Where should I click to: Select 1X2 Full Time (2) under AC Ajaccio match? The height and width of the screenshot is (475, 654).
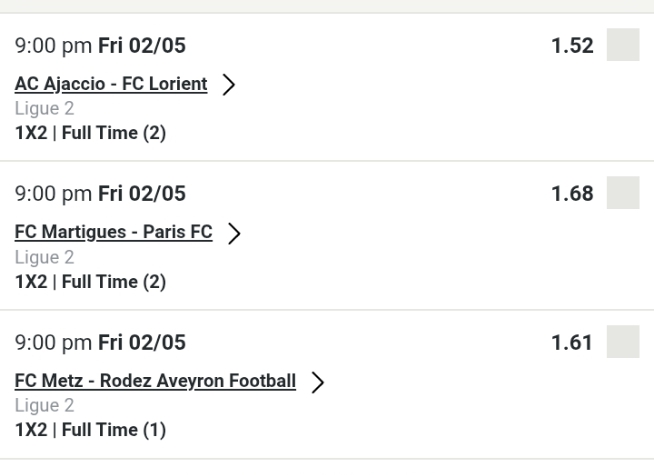(x=90, y=133)
